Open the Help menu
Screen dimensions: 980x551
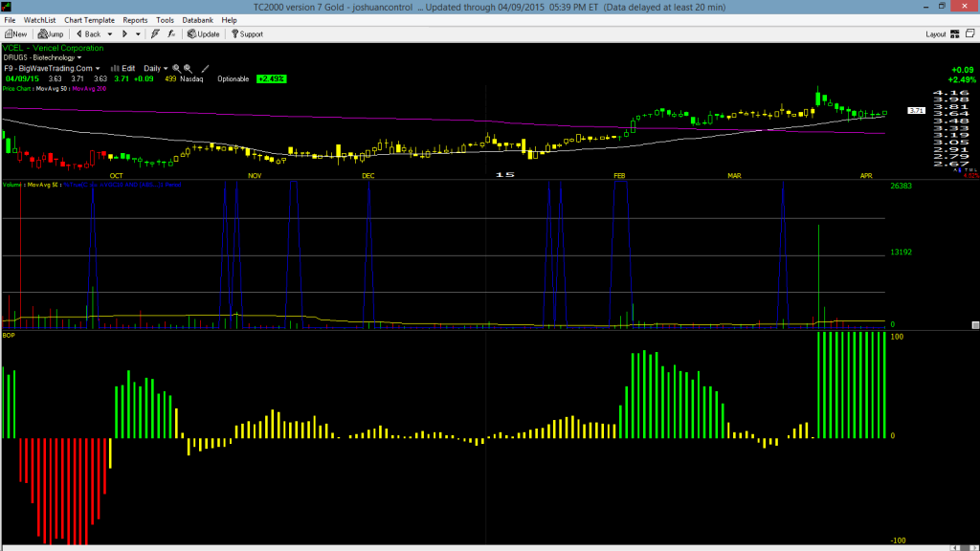(x=230, y=20)
